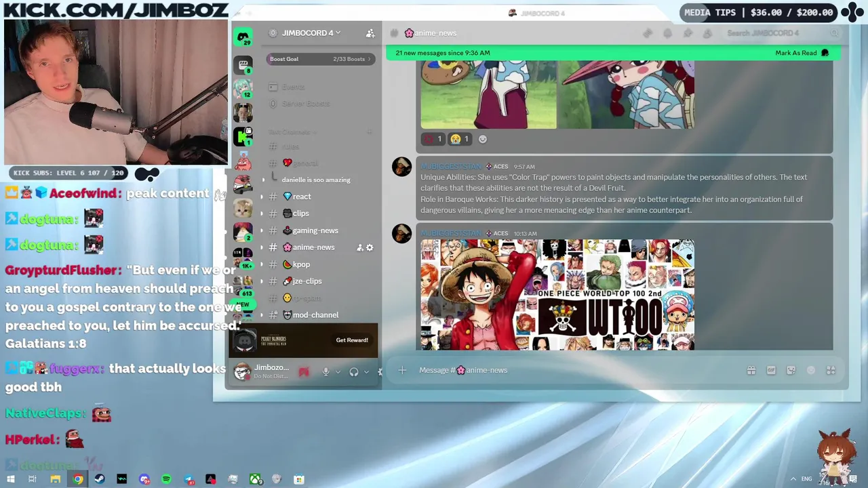
Task: Open the gift icon in message bar
Action: click(751, 370)
